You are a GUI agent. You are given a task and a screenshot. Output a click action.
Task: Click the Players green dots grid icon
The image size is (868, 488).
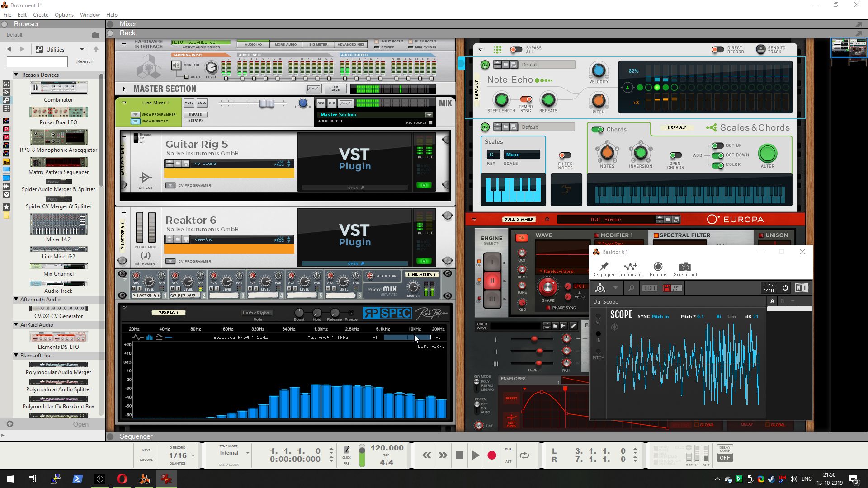pyautogui.click(x=497, y=49)
